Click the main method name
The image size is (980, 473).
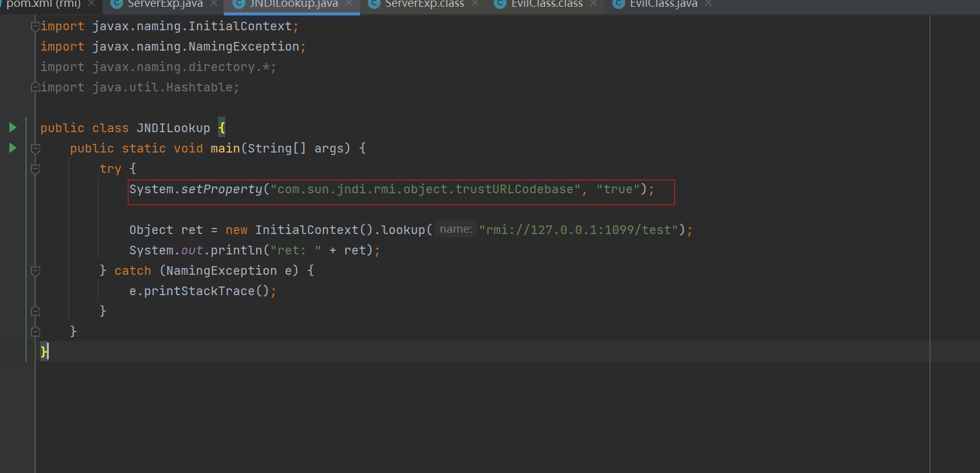click(x=225, y=148)
